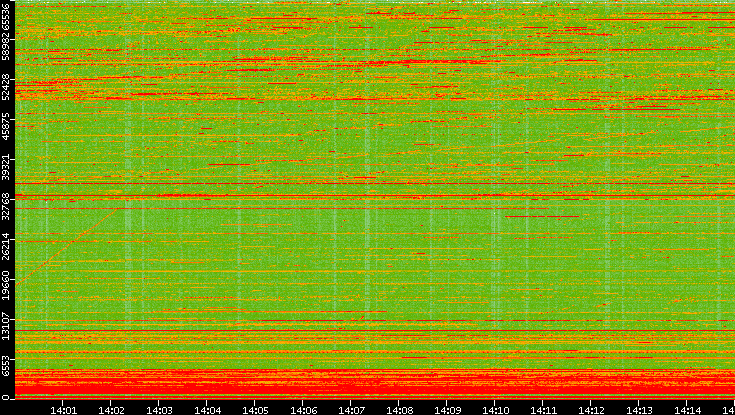Viewport: 735px width, 415px height.
Task: Click the 14:07 tick label
Action: click(x=351, y=410)
